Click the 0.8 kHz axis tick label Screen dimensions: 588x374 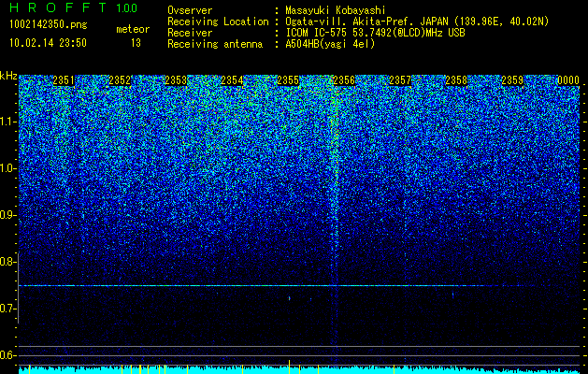[7, 262]
